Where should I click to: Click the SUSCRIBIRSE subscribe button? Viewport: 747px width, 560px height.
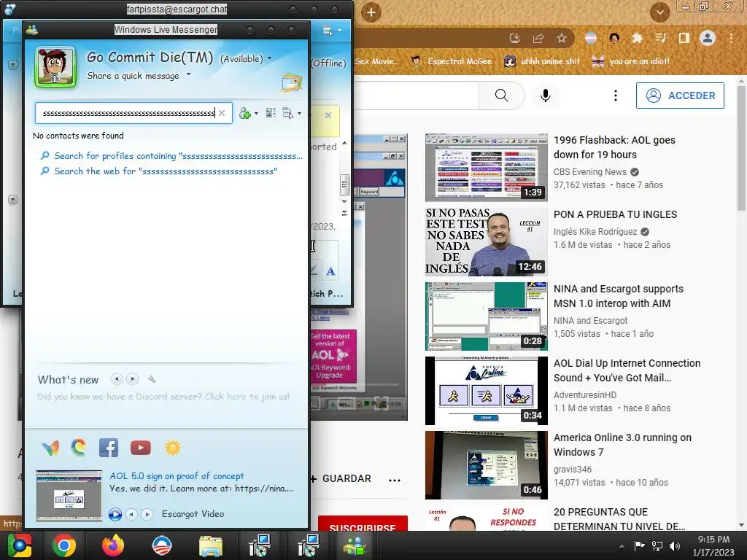click(363, 524)
